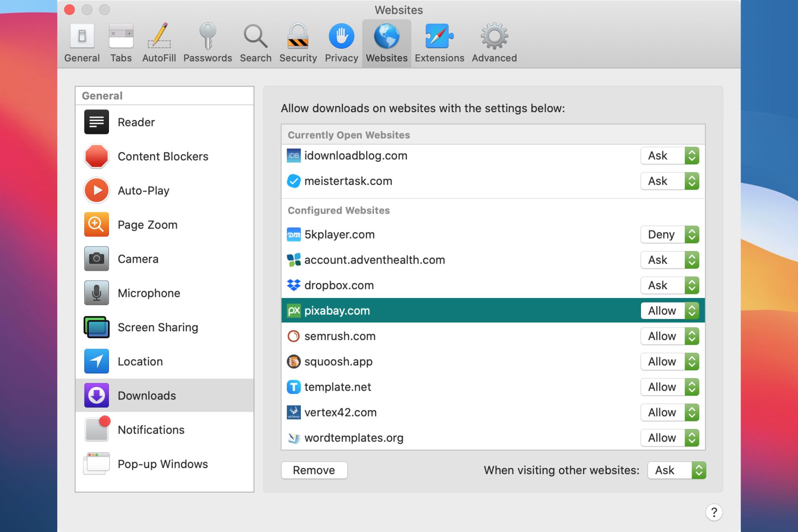Select the Content Blockers section

163,156
